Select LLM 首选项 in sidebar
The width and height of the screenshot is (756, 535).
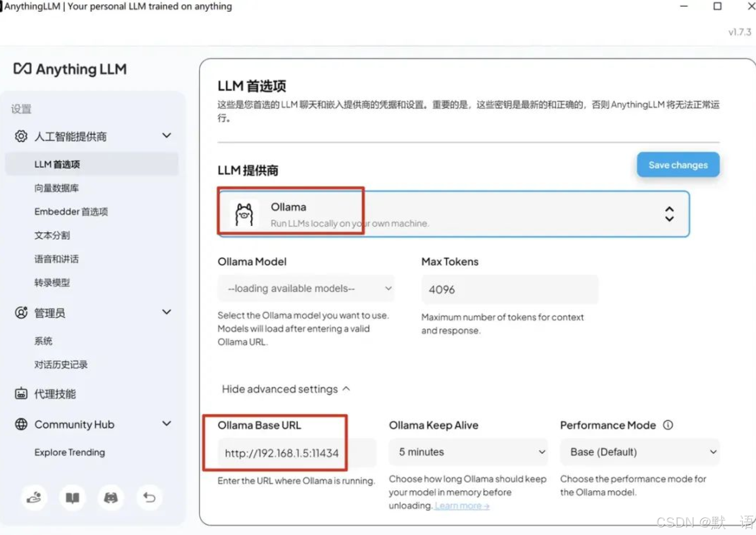(92, 164)
